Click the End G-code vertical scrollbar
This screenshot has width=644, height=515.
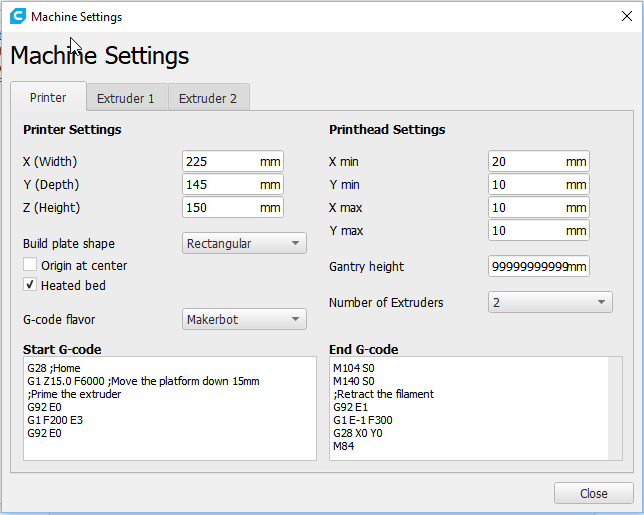click(x=615, y=408)
